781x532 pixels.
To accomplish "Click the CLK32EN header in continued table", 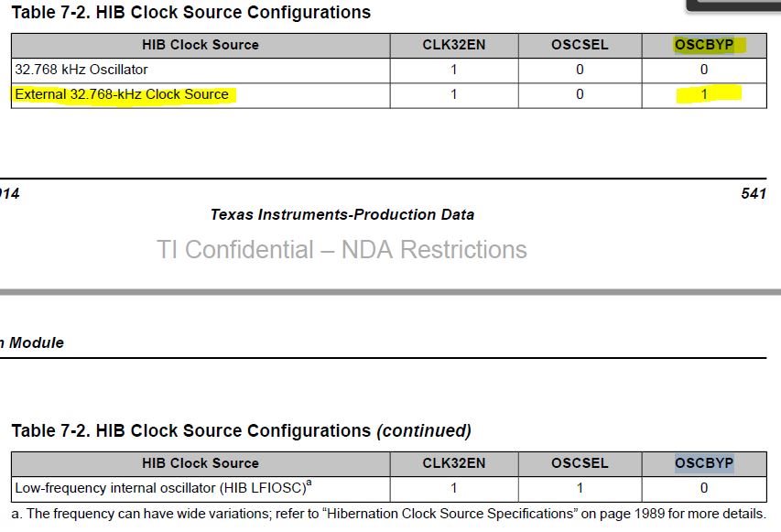I will pos(453,463).
